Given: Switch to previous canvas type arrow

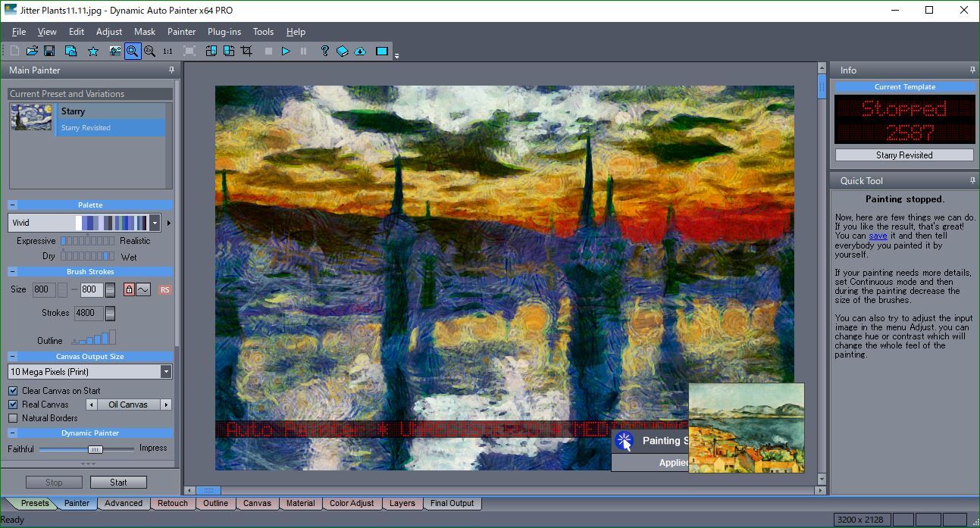Looking at the screenshot, I should [91, 405].
